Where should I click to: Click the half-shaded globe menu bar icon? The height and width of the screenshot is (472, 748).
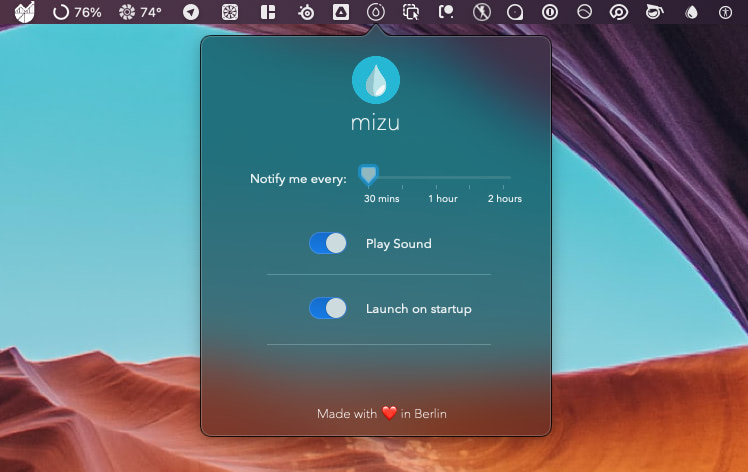(584, 12)
